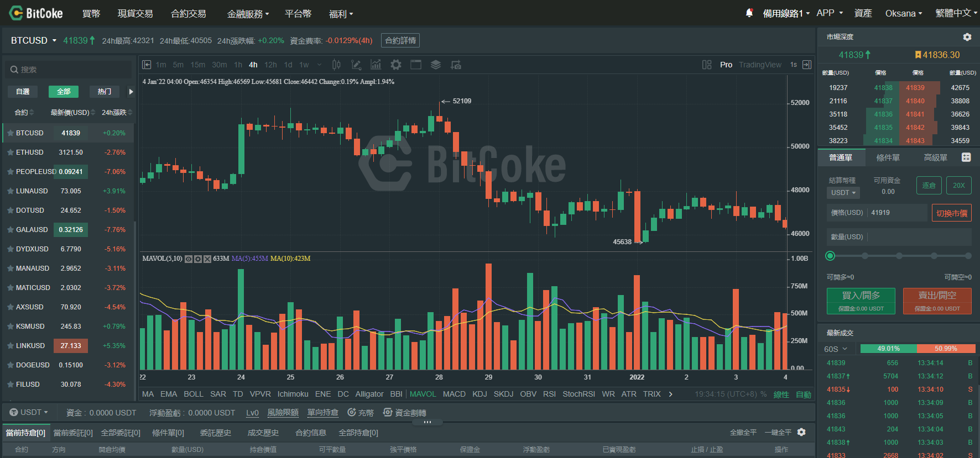
Task: Open the Oksana account menu
Action: (904, 13)
